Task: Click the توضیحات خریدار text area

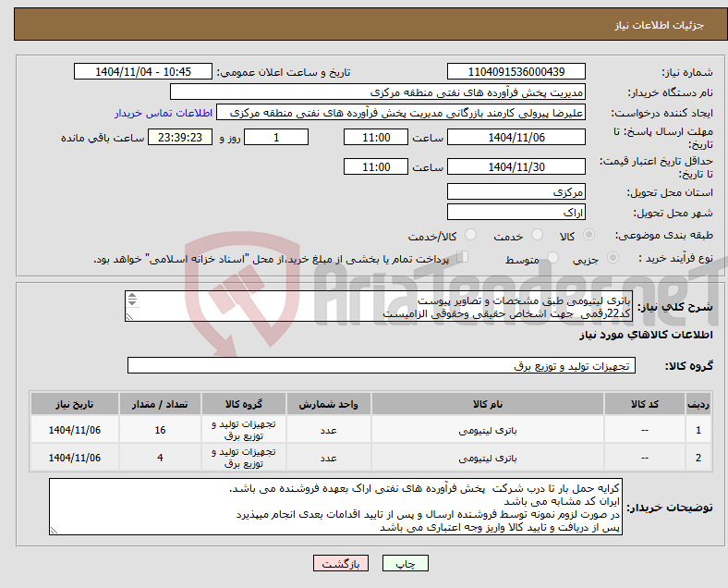Action: (335, 508)
